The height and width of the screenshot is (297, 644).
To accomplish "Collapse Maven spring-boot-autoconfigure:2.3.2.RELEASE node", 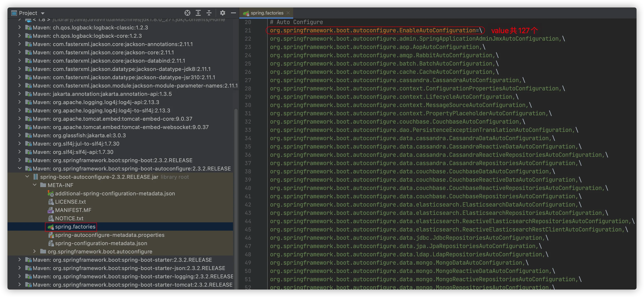I will pyautogui.click(x=20, y=168).
